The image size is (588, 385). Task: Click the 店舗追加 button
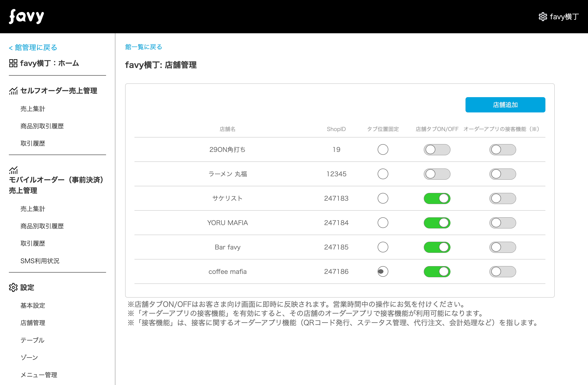[505, 105]
